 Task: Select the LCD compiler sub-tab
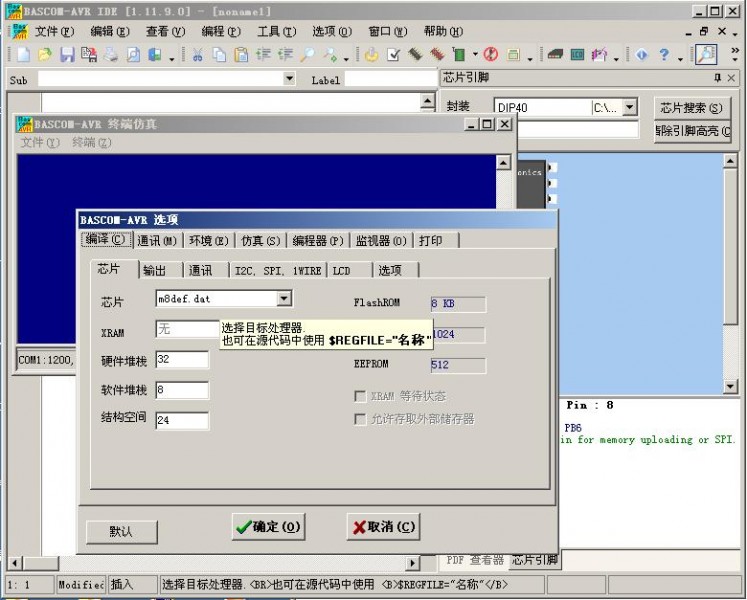point(350,270)
